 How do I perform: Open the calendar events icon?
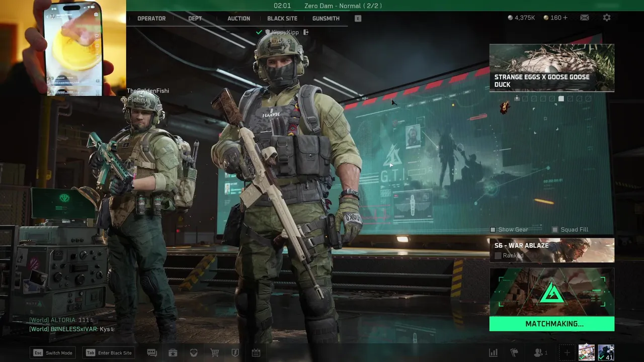[256, 353]
